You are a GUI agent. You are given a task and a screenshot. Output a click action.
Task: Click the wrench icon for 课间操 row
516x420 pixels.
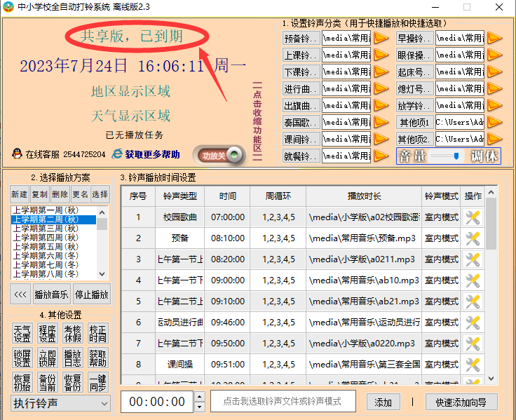473,365
